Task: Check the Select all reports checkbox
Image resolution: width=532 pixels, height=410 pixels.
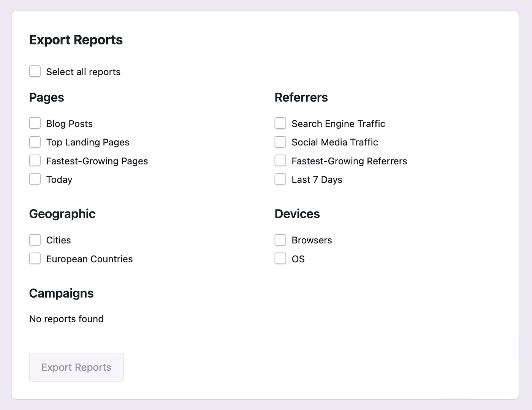Action: pos(35,71)
